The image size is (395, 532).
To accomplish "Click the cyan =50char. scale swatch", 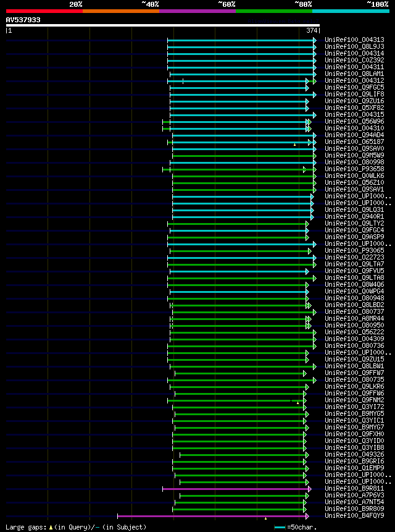I will coord(280,528).
